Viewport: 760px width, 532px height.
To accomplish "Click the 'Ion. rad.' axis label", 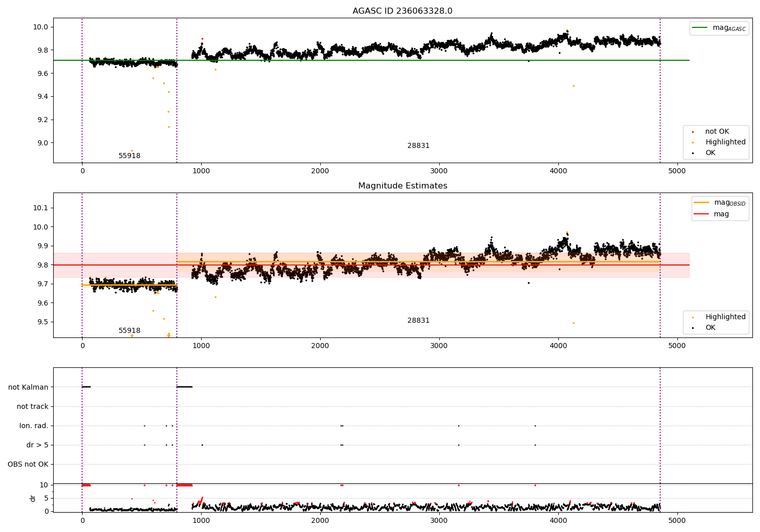I will tap(34, 426).
